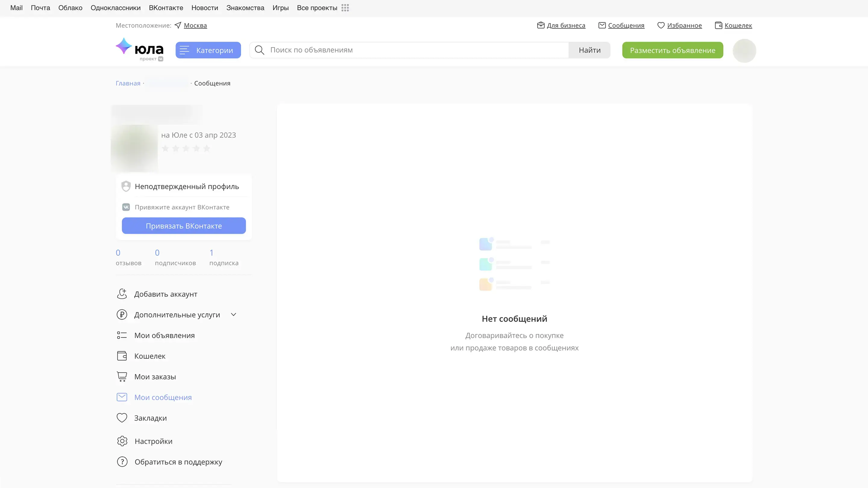
Task: Open the Категории menu button
Action: coord(208,50)
